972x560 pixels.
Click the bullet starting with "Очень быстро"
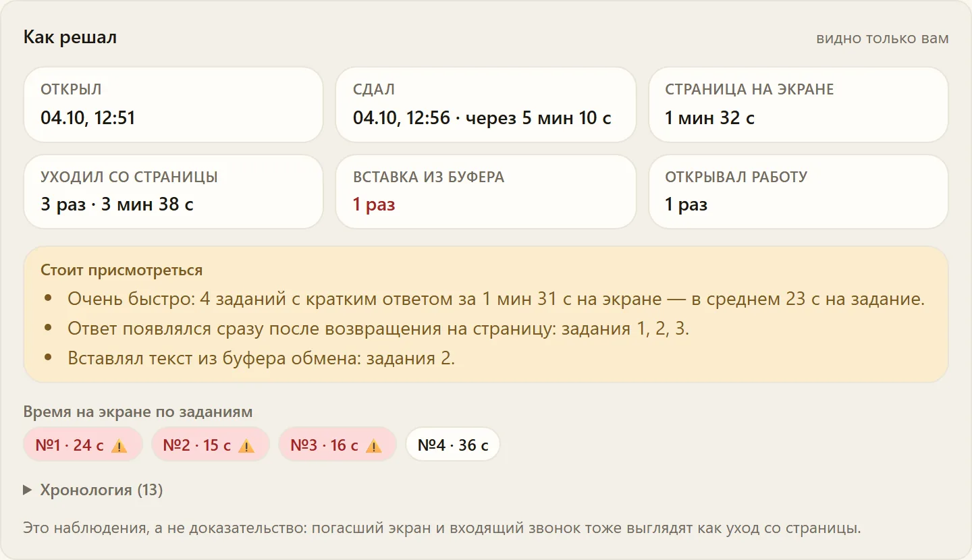point(496,299)
